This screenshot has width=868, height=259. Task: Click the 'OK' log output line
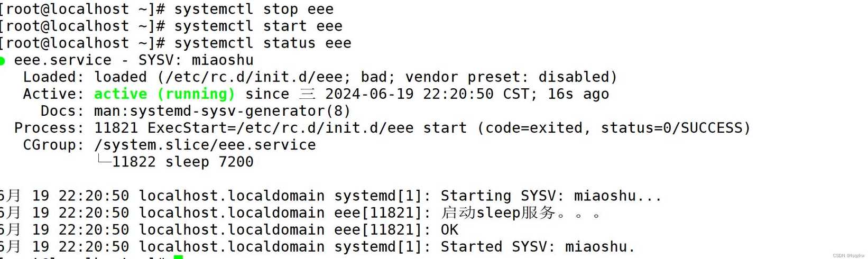449,230
